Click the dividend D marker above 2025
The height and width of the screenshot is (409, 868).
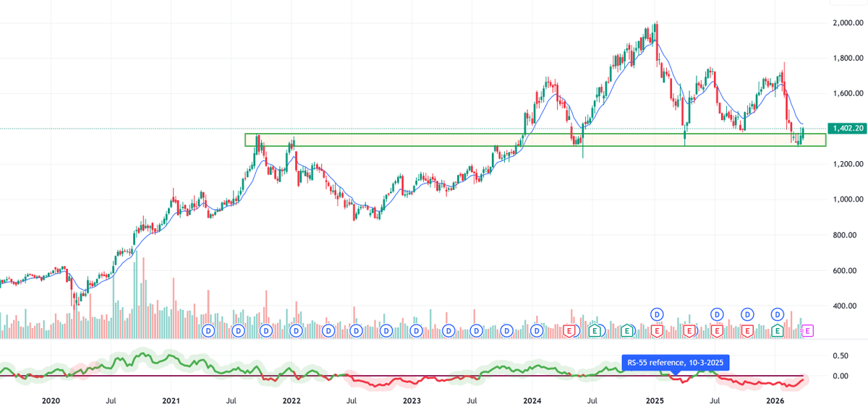click(657, 314)
